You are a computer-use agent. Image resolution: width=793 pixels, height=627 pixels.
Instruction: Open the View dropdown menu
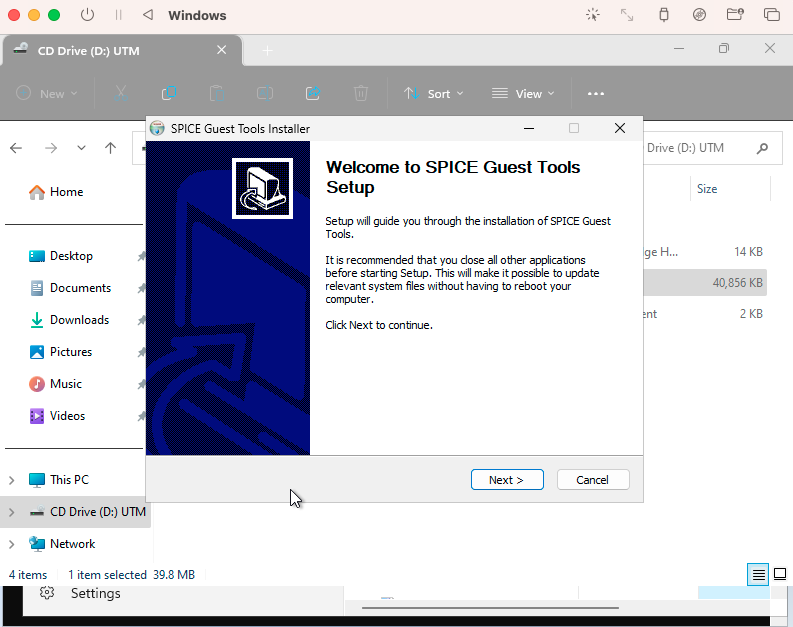(523, 94)
